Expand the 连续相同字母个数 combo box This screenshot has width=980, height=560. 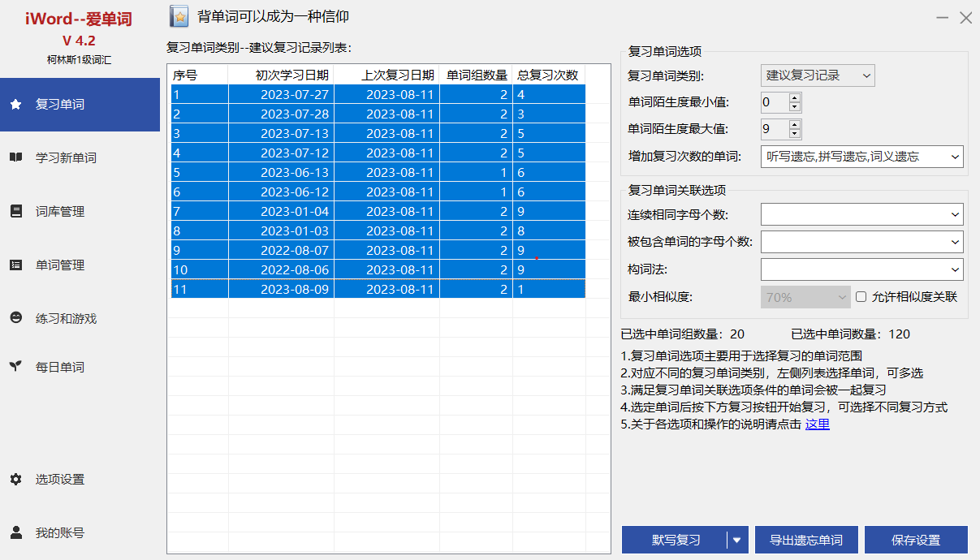(954, 215)
